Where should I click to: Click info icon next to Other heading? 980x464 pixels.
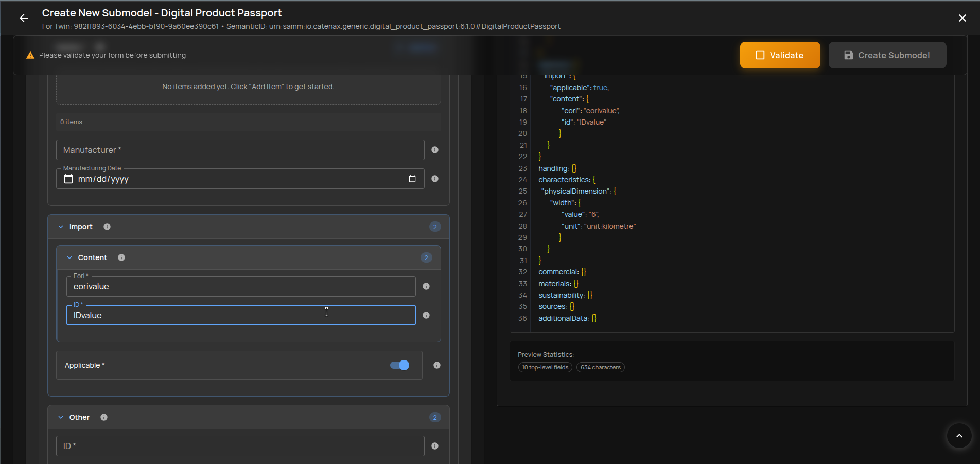tap(104, 417)
